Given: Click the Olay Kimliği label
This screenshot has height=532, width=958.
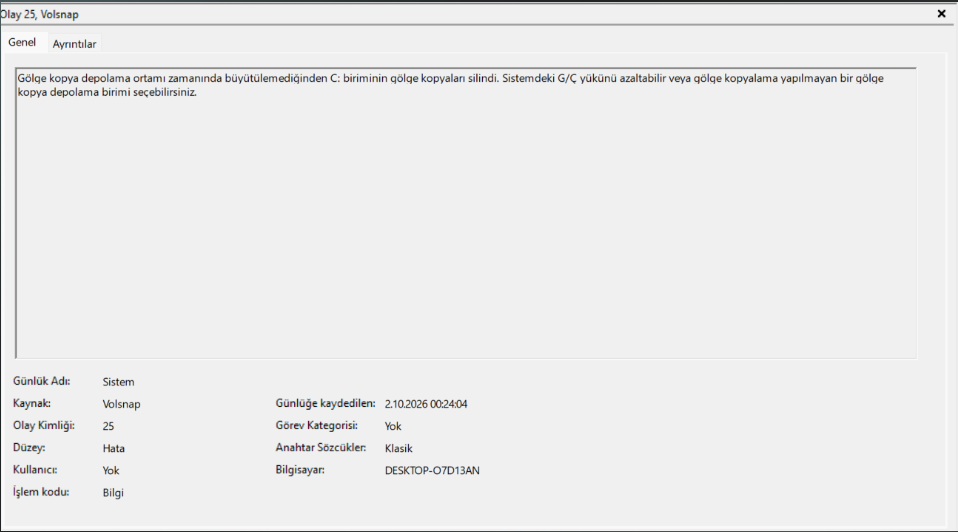Looking at the screenshot, I should [43, 425].
